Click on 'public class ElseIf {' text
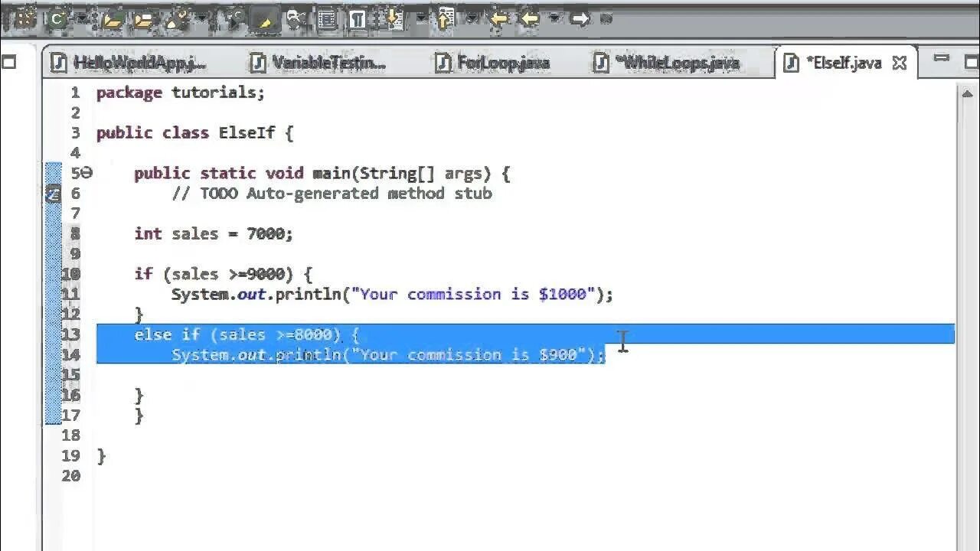Viewport: 980px width, 551px height. pos(194,132)
